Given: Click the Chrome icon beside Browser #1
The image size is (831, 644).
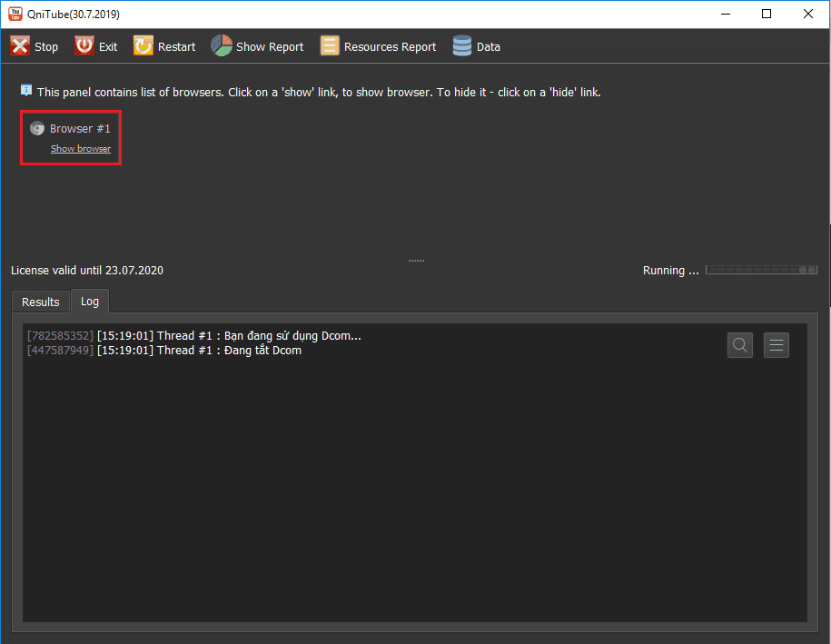Looking at the screenshot, I should [x=37, y=129].
